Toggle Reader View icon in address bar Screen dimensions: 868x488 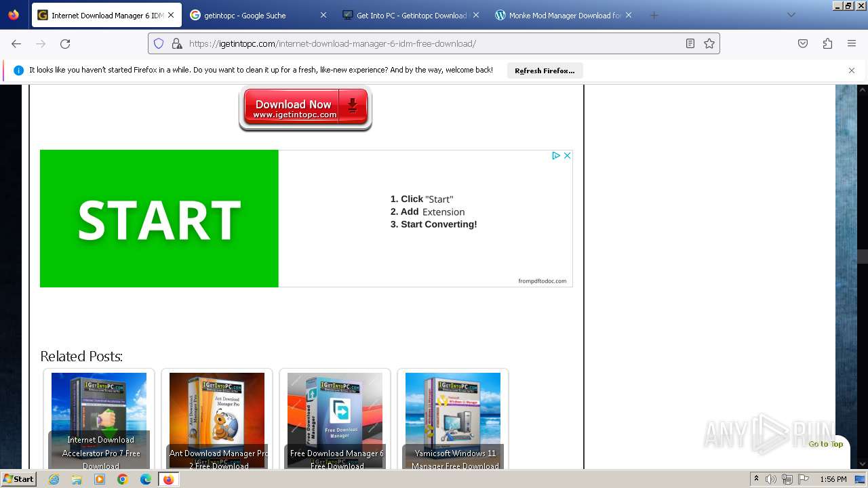[x=690, y=43]
